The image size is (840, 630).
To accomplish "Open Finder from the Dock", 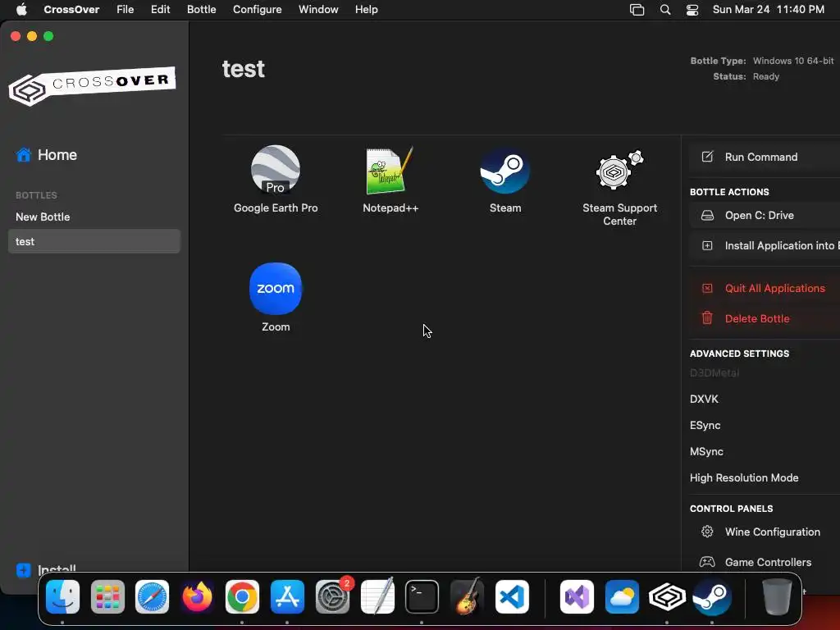I will click(62, 597).
